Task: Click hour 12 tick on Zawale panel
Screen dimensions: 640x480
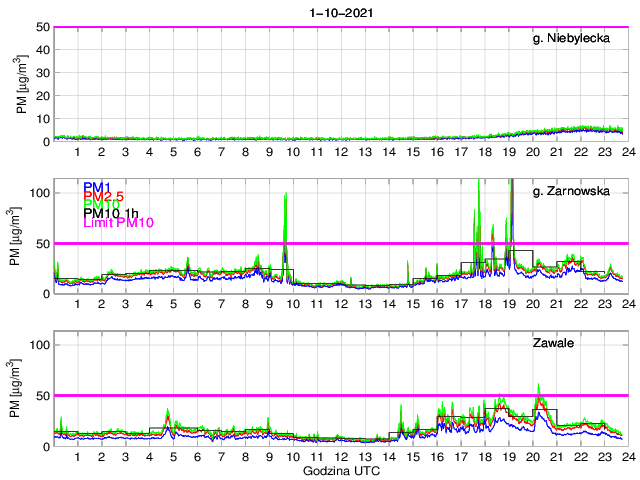Action: point(340,456)
